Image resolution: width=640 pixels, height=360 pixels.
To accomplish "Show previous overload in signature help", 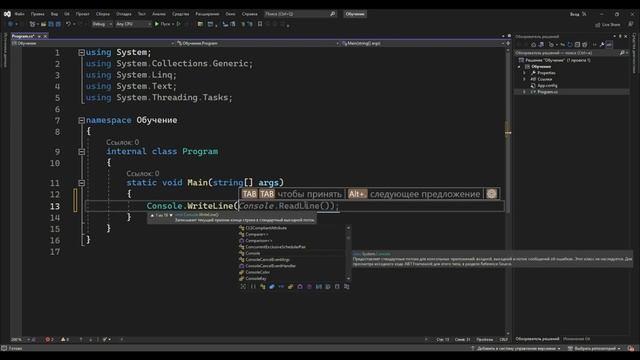I will [152, 215].
